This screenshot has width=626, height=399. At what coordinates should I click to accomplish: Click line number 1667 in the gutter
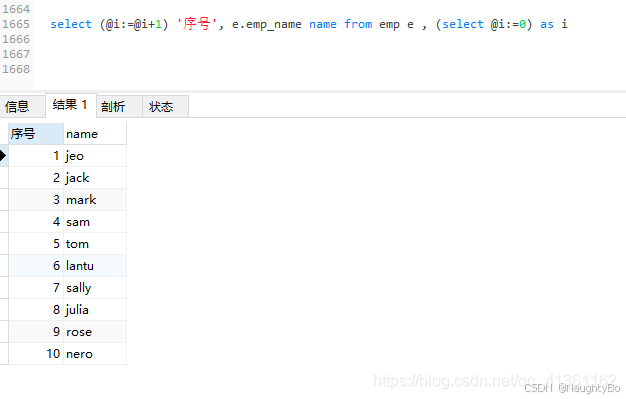coord(16,54)
